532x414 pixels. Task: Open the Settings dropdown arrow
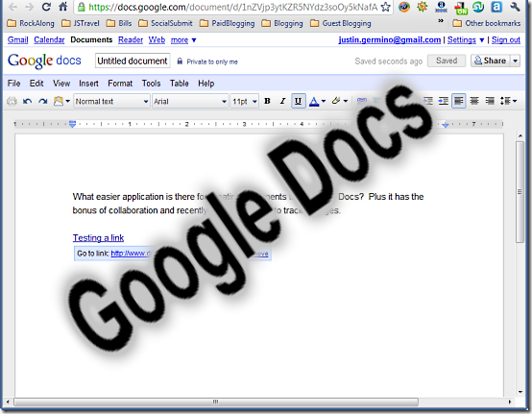point(482,40)
